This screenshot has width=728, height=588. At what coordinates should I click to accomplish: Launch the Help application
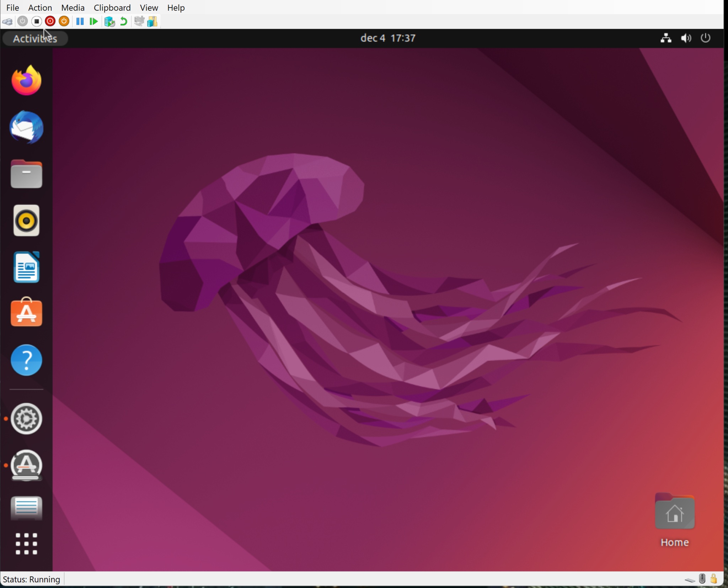pos(26,360)
